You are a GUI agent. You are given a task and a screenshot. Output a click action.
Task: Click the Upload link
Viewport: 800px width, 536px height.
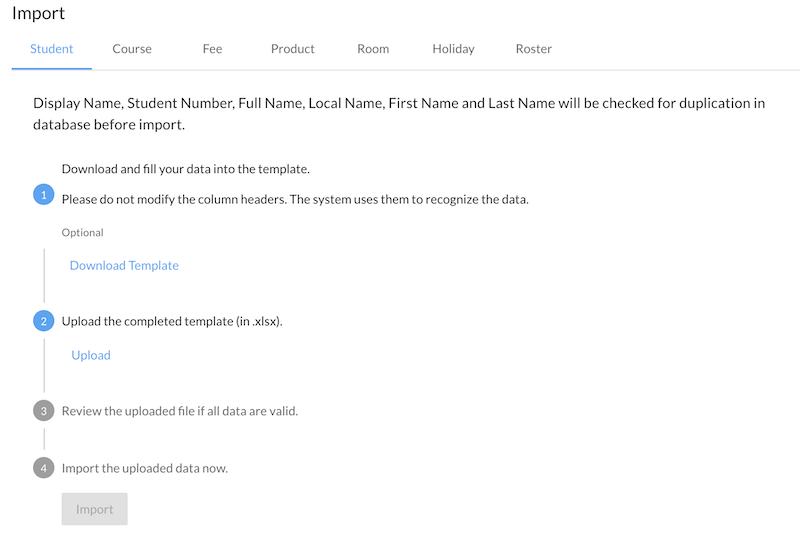click(91, 355)
